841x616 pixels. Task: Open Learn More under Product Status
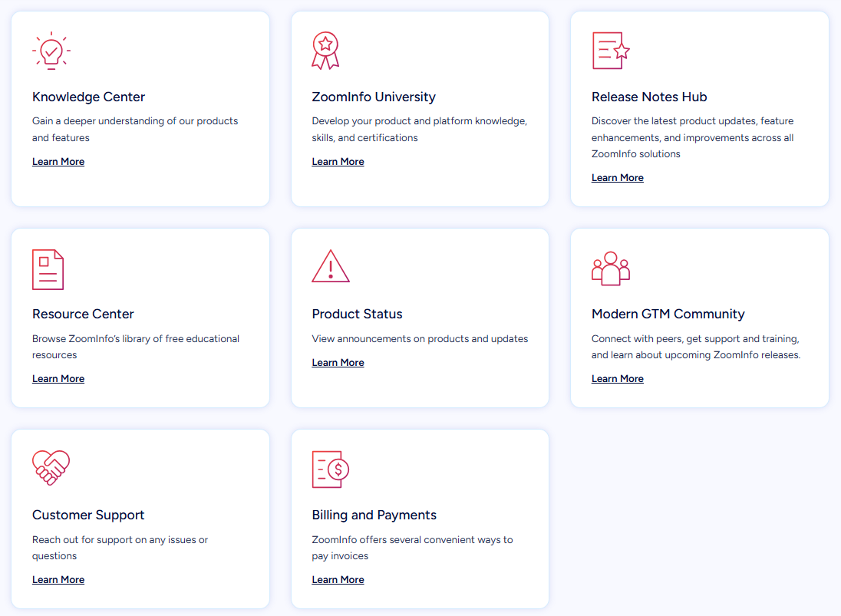click(338, 363)
